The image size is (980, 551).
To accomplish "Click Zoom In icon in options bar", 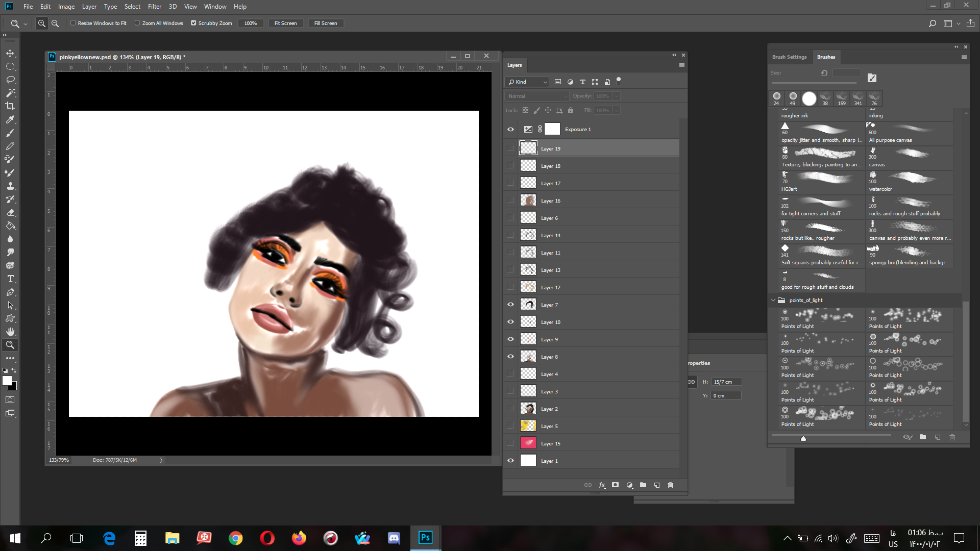I will click(42, 23).
